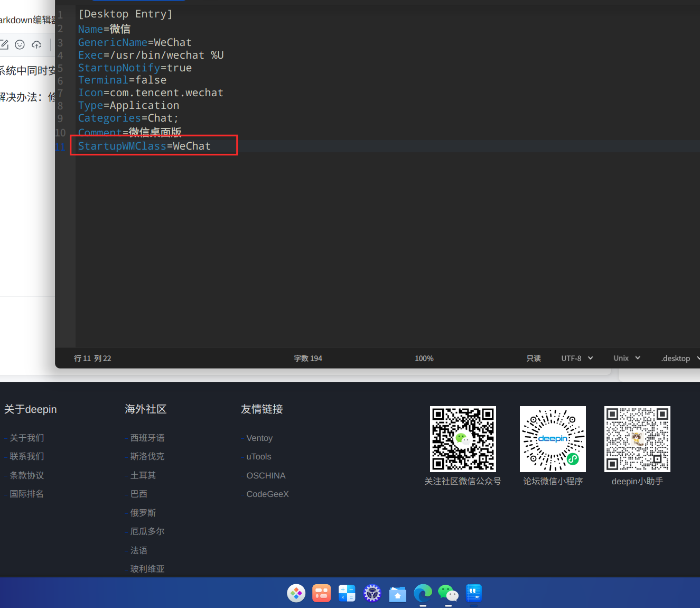
Task: Click the deepin小助手 QR code
Action: [x=637, y=439]
